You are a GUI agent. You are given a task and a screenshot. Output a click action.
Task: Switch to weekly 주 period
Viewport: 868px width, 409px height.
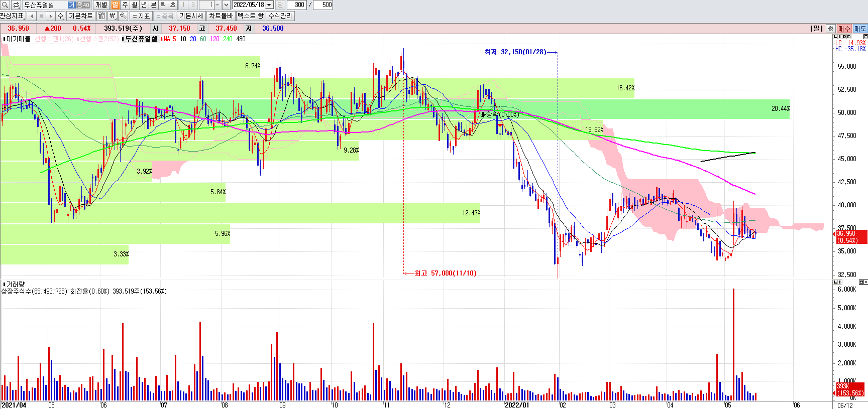[125, 5]
